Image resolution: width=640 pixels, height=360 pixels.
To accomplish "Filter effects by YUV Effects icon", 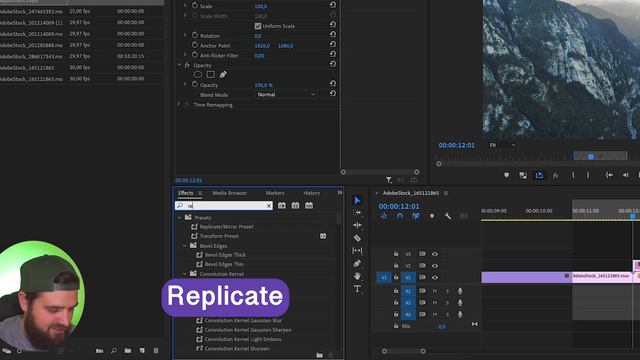I will coord(309,205).
